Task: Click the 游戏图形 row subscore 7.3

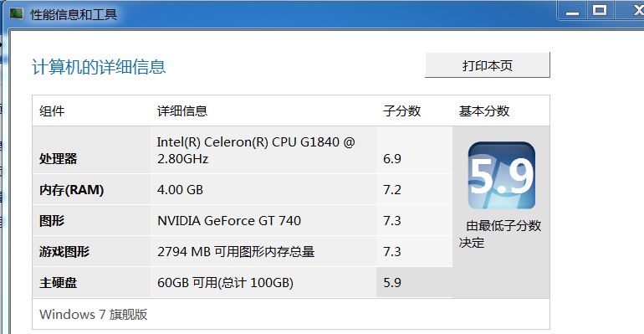Action: pyautogui.click(x=392, y=251)
